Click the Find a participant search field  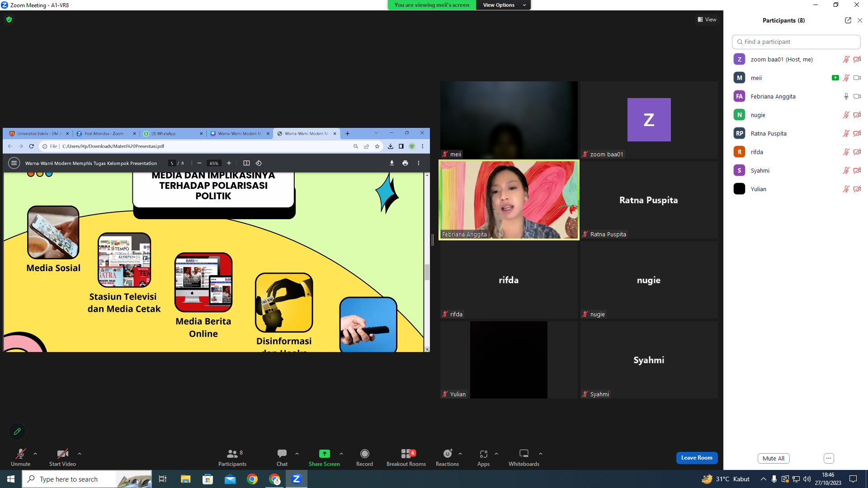point(796,42)
